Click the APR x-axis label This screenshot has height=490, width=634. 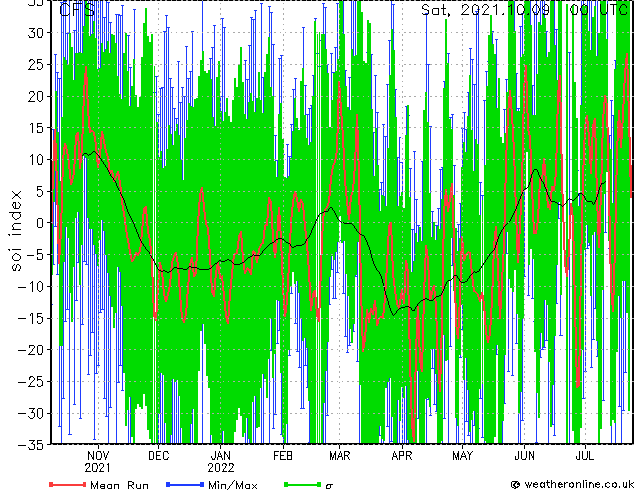402,456
